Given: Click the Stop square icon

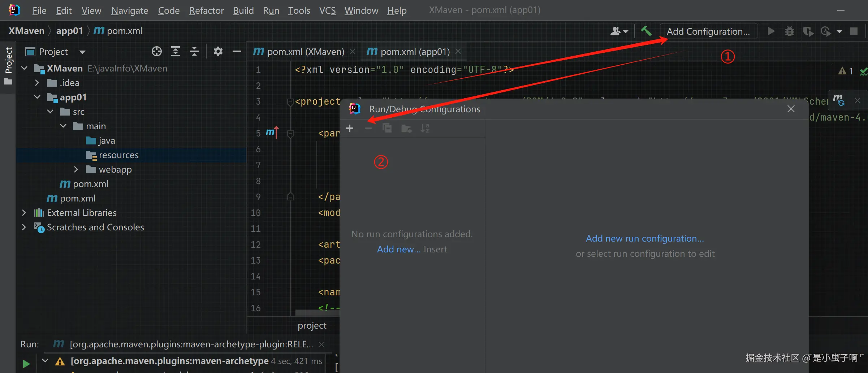Looking at the screenshot, I should coord(854,31).
